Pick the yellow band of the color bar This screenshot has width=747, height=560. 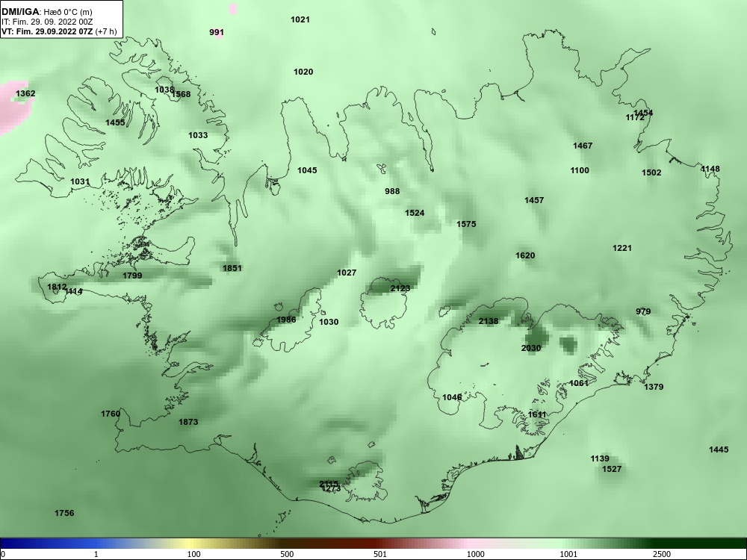pyautogui.click(x=190, y=544)
